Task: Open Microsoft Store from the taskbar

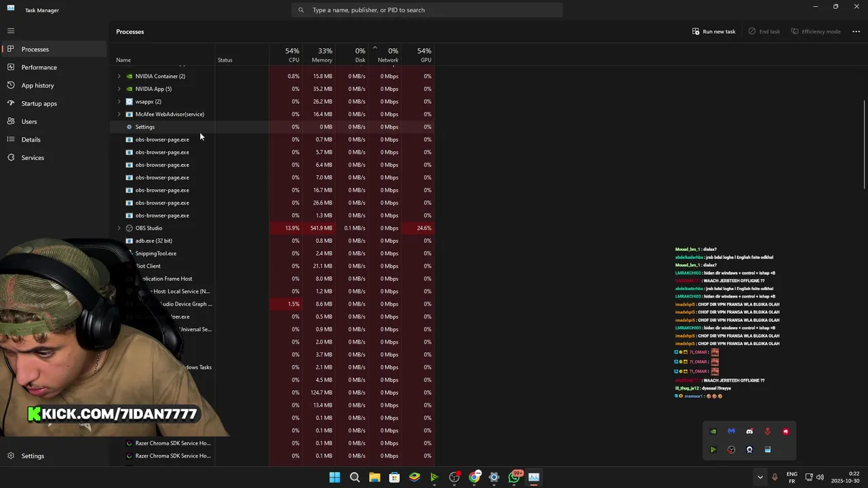Action: tap(395, 477)
